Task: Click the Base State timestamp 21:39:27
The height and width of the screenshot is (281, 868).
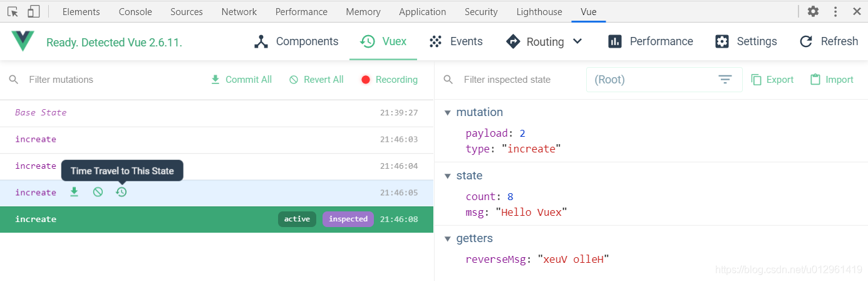Action: pyautogui.click(x=399, y=113)
